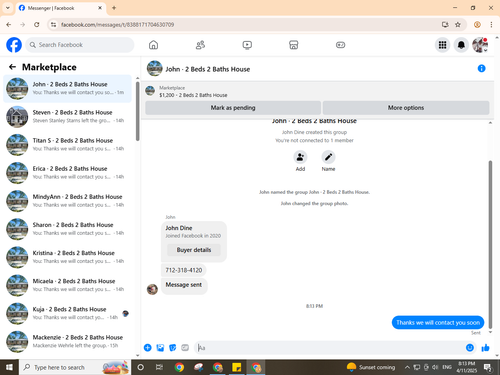The image size is (500, 375).
Task: Open Erica - 2 Beds 2 Baths House chat
Action: tap(68, 173)
